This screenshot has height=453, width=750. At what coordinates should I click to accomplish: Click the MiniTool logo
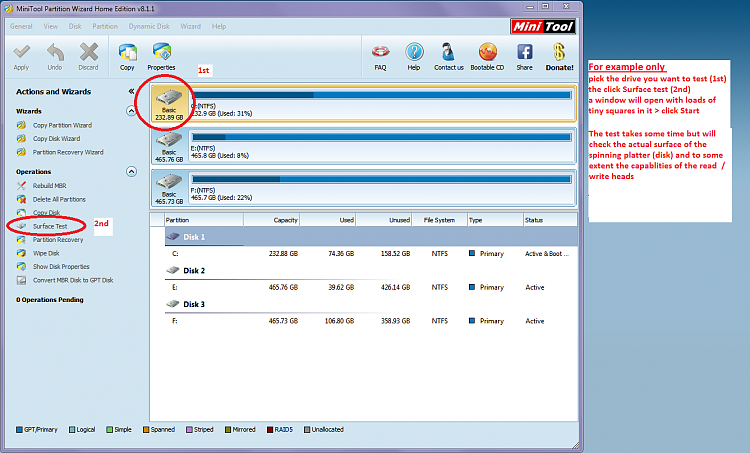(x=543, y=26)
